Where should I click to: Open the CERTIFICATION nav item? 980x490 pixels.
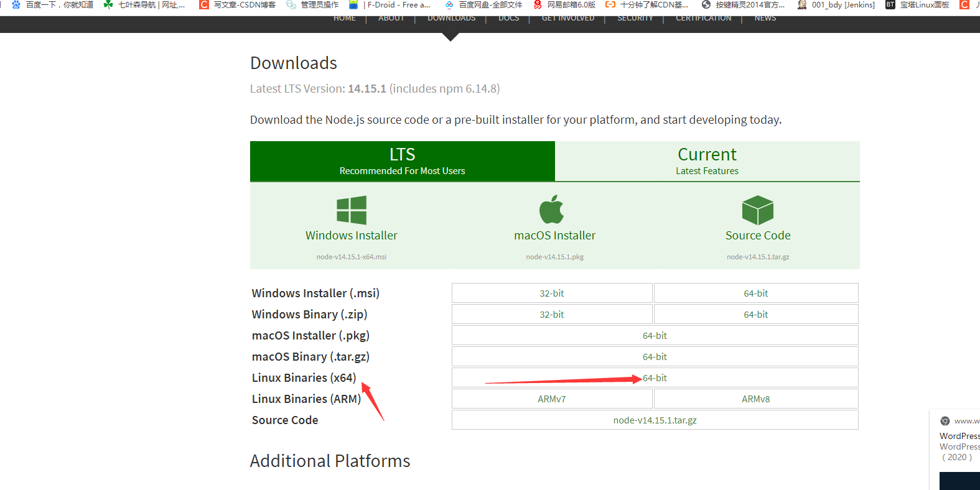click(704, 19)
